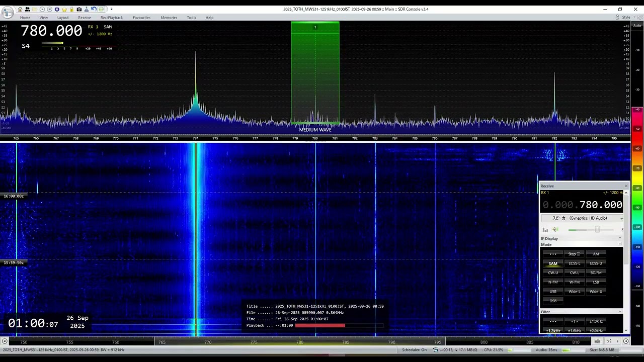644x362 pixels.
Task: Open the speaker audio device dropdown
Action: [621, 218]
